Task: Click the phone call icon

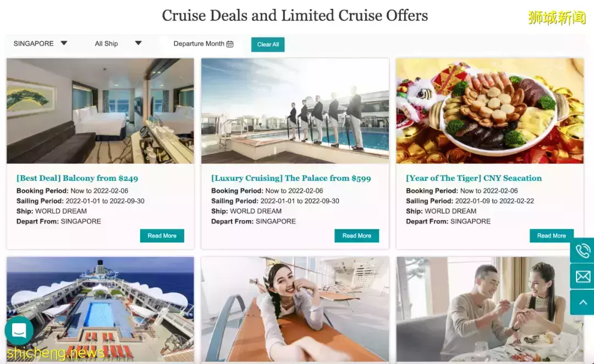Action: (x=582, y=250)
